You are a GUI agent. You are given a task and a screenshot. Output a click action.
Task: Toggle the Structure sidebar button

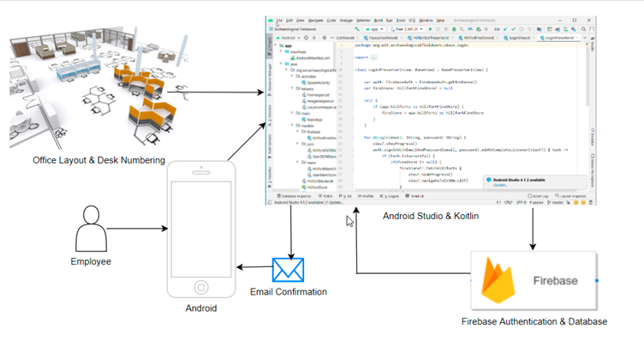click(x=270, y=116)
